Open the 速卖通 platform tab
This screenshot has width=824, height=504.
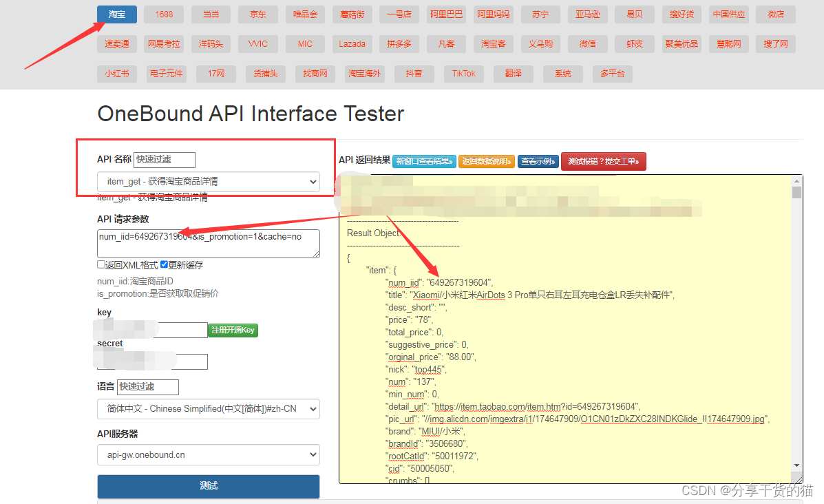point(116,43)
